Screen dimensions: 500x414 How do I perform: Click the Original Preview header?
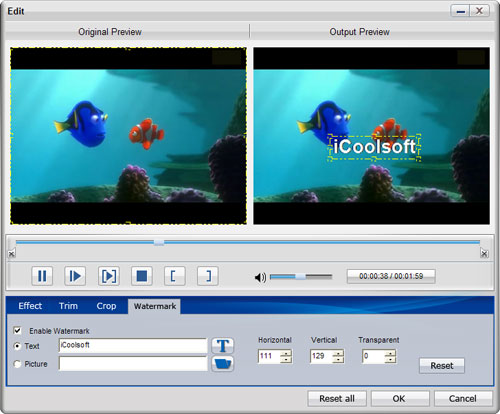110,32
